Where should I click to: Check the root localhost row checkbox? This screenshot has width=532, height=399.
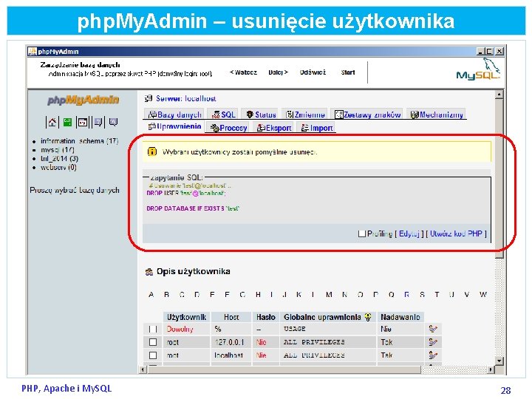click(x=153, y=355)
